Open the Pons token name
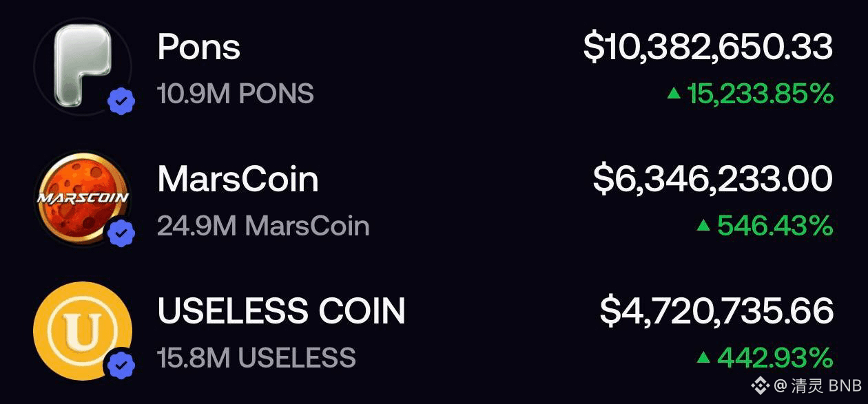Image resolution: width=868 pixels, height=404 pixels. point(199,47)
